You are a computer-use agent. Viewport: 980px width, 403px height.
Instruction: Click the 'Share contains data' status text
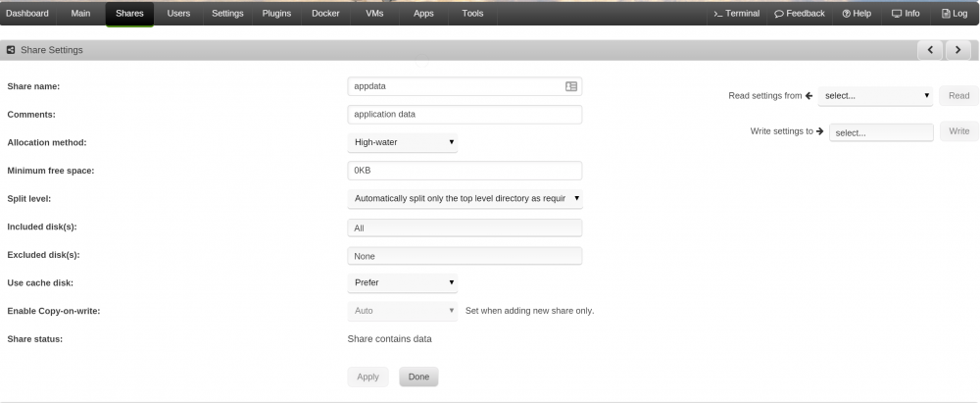tap(389, 339)
